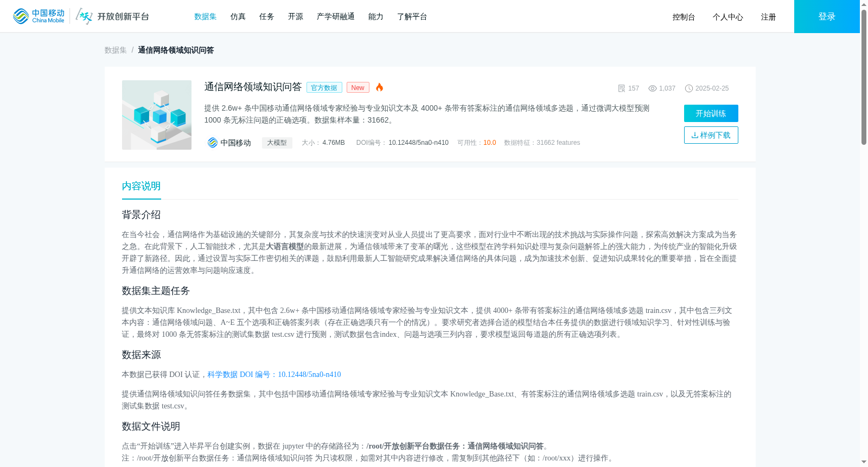Click the 登录 button
The height and width of the screenshot is (467, 868).
(827, 16)
